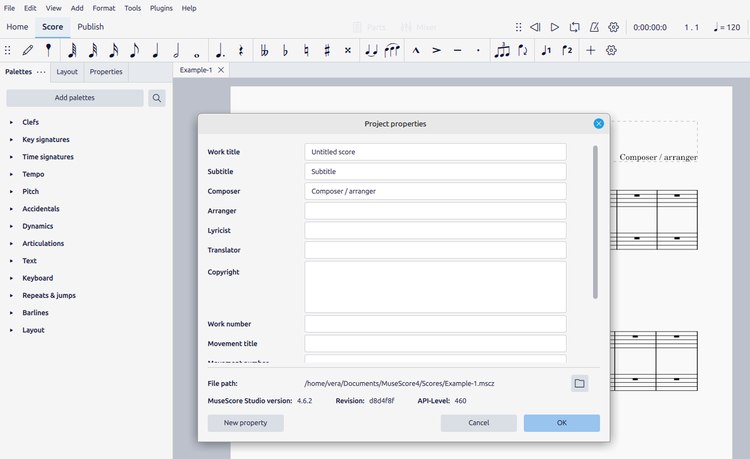Screen dimensions: 750x459
Task: Open the File menu
Action: point(10,8)
